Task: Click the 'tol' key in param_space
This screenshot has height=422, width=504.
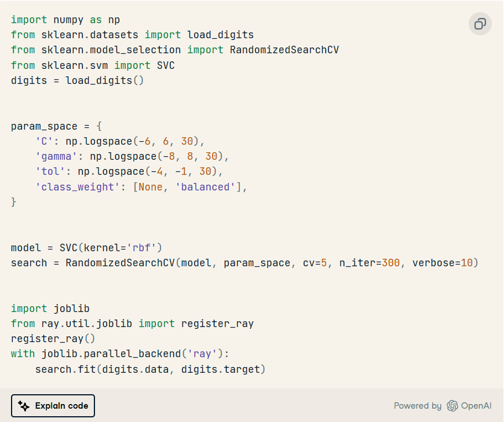Action: [50, 171]
